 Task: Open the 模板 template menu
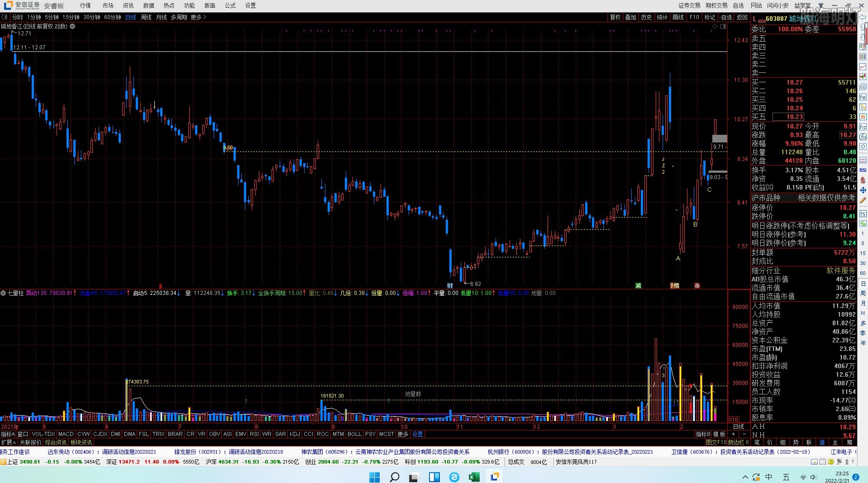(x=720, y=434)
